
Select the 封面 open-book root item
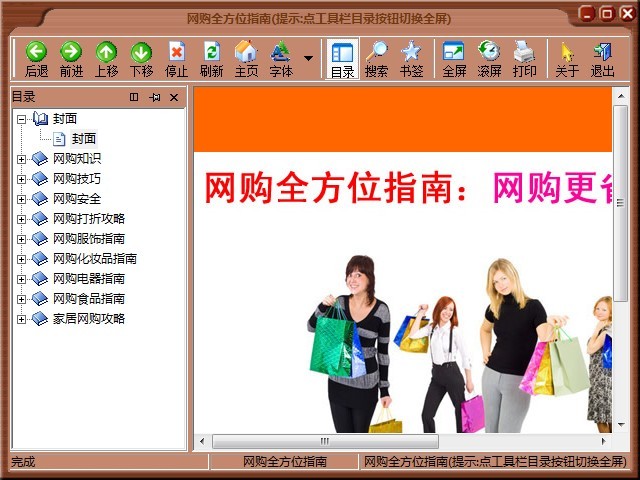click(65, 119)
